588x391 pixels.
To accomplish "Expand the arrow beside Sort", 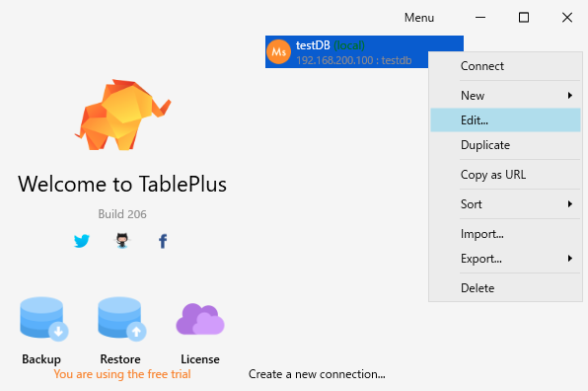I will pyautogui.click(x=570, y=204).
